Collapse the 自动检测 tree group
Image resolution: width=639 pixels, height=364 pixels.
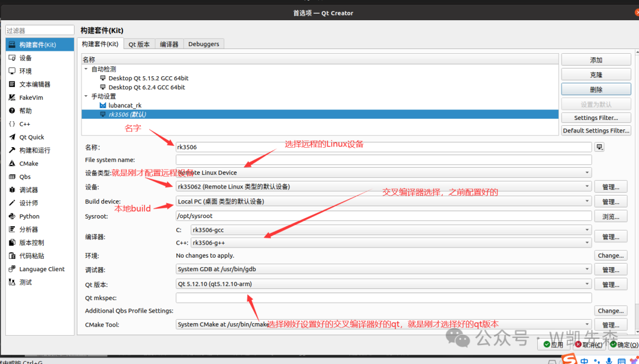tap(86, 69)
